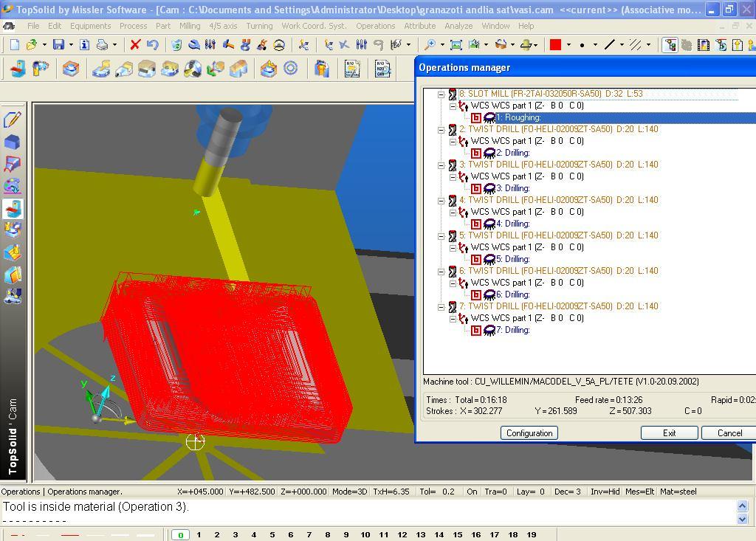
Task: Click the zoom-to-fit picture frame icon
Action: click(x=456, y=45)
